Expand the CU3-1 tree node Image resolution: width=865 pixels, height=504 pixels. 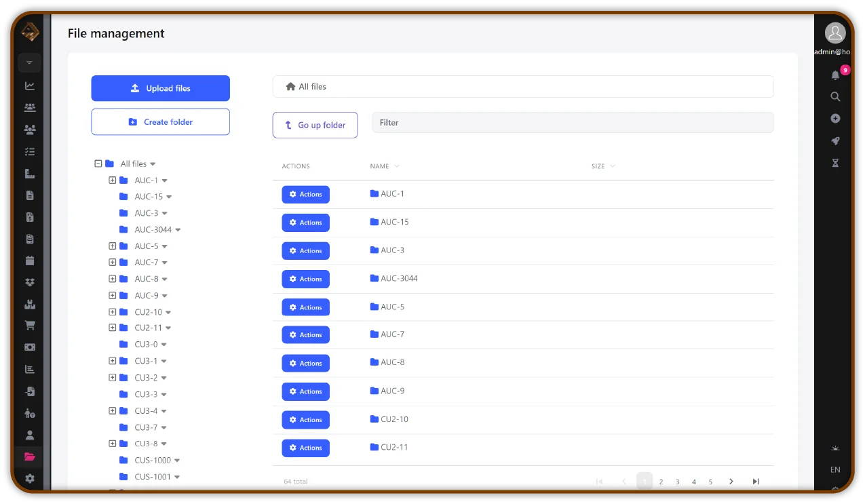coord(113,361)
